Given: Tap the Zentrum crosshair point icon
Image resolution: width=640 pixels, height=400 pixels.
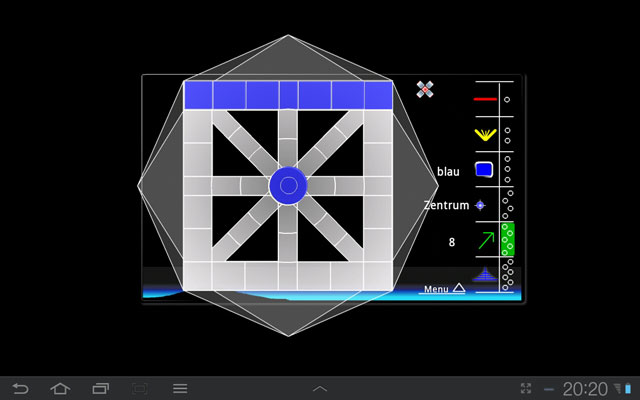Looking at the screenshot, I should (480, 205).
